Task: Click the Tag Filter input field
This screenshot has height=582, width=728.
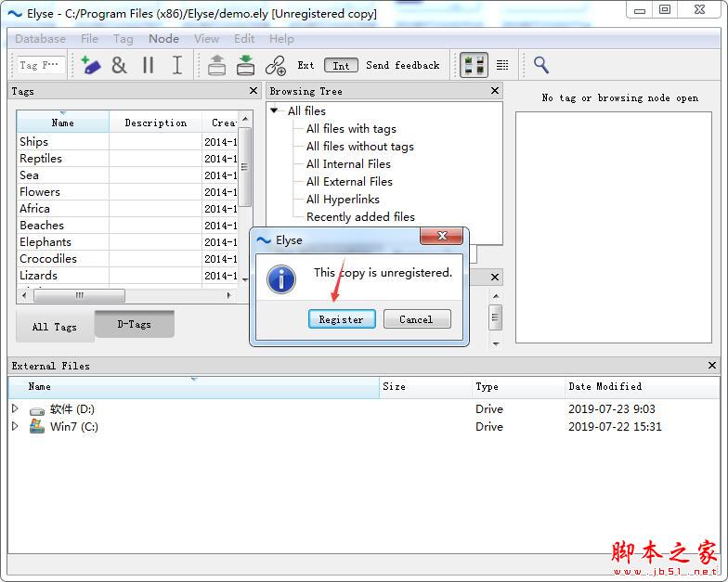Action: pyautogui.click(x=40, y=65)
